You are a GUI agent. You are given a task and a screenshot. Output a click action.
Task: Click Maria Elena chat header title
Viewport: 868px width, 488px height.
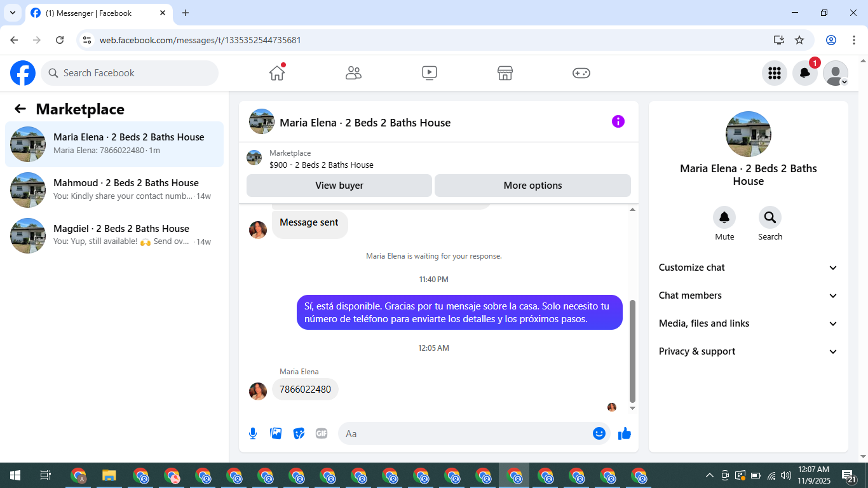365,123
